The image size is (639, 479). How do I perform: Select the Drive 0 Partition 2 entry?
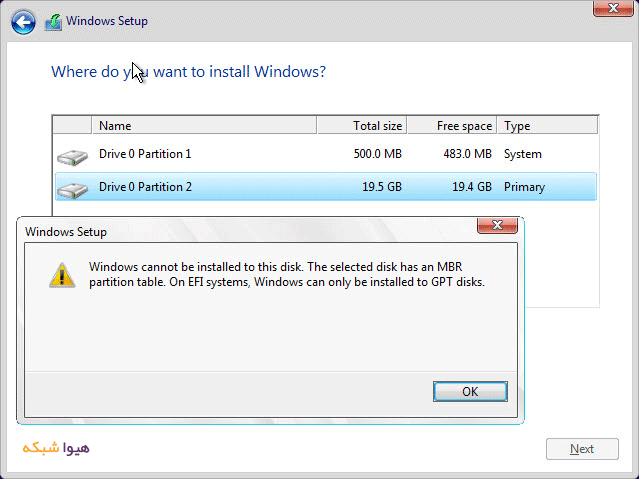click(145, 187)
